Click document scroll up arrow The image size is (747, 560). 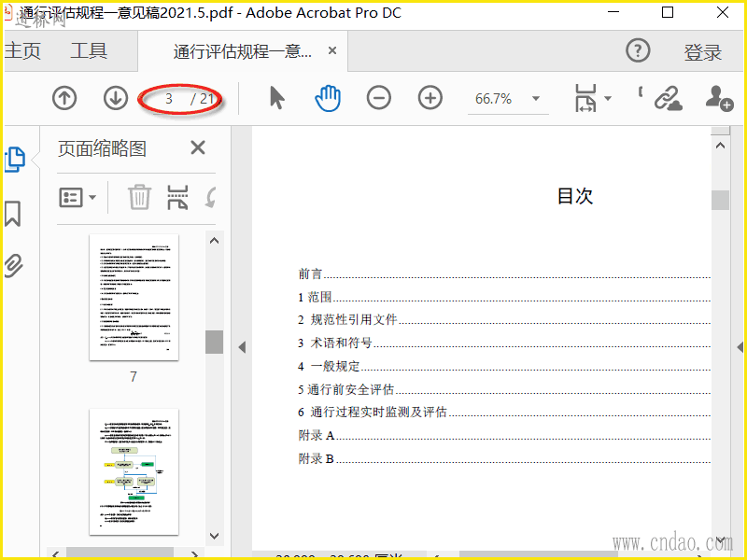[x=720, y=146]
